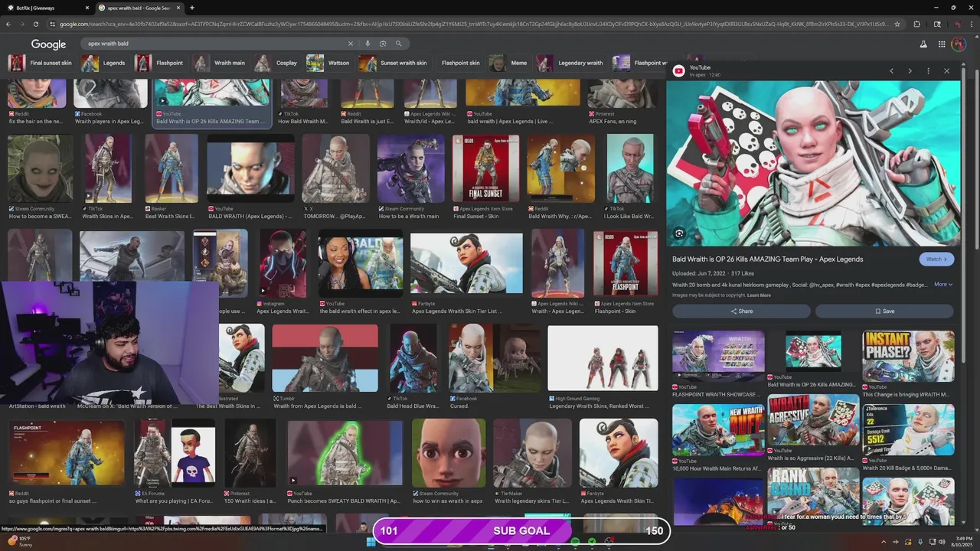Image resolution: width=980 pixels, height=551 pixels.
Task: Click the Chrome back arrow
Action: 8,24
